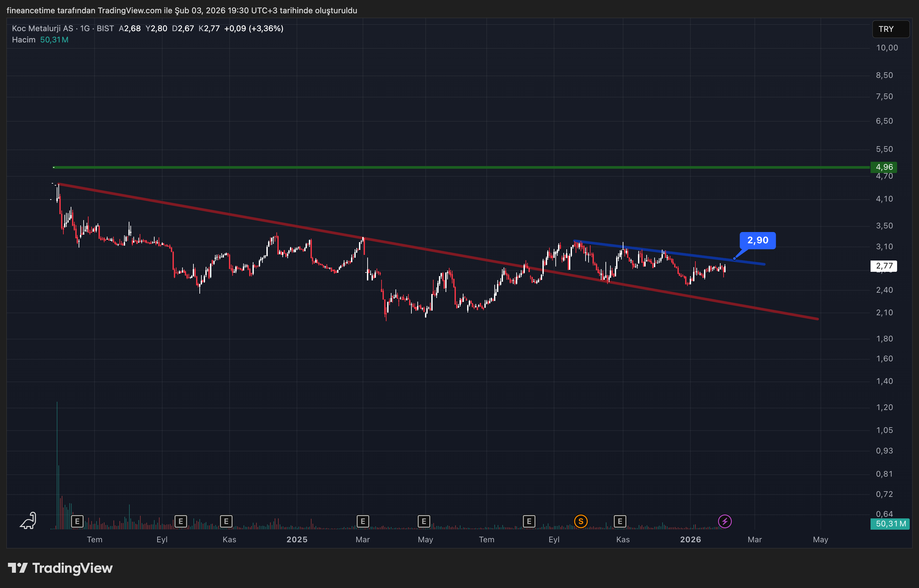Click the 2025 year label on time axis
919x588 pixels.
(x=297, y=540)
